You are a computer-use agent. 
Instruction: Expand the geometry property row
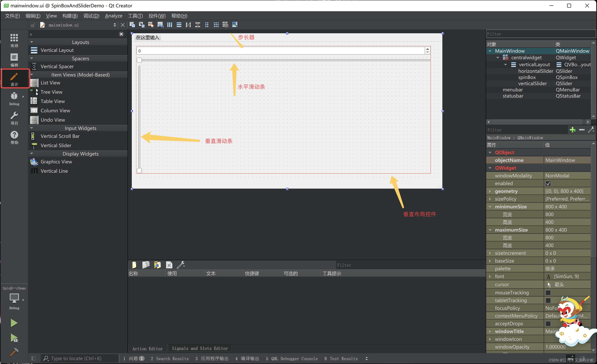[490, 191]
